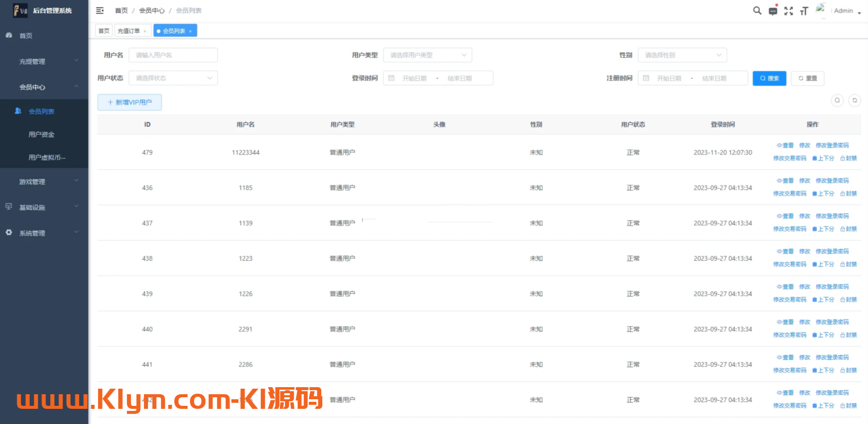The height and width of the screenshot is (424, 868).
Task: Close the 充值订单 tab
Action: tap(144, 31)
